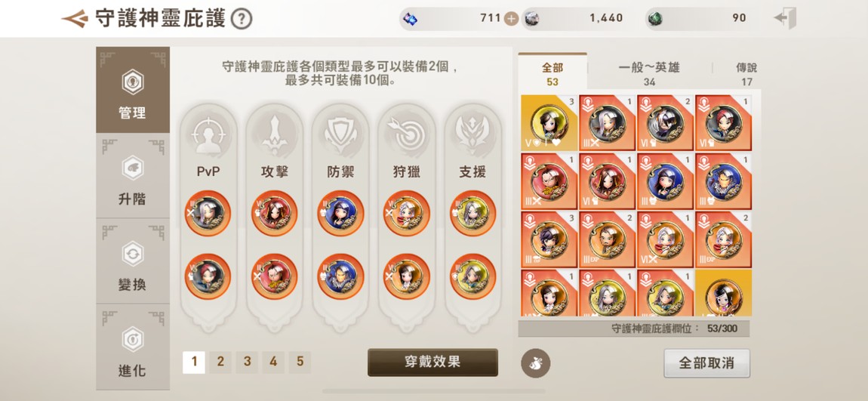Switch to the 變換 sidebar tab
Viewport: 868px width, 401px height.
133,261
